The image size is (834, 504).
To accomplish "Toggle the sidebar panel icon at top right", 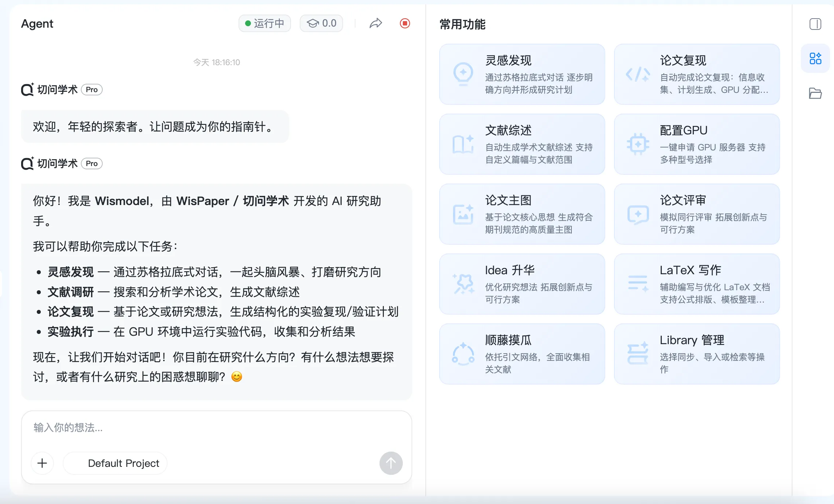I will pyautogui.click(x=815, y=24).
